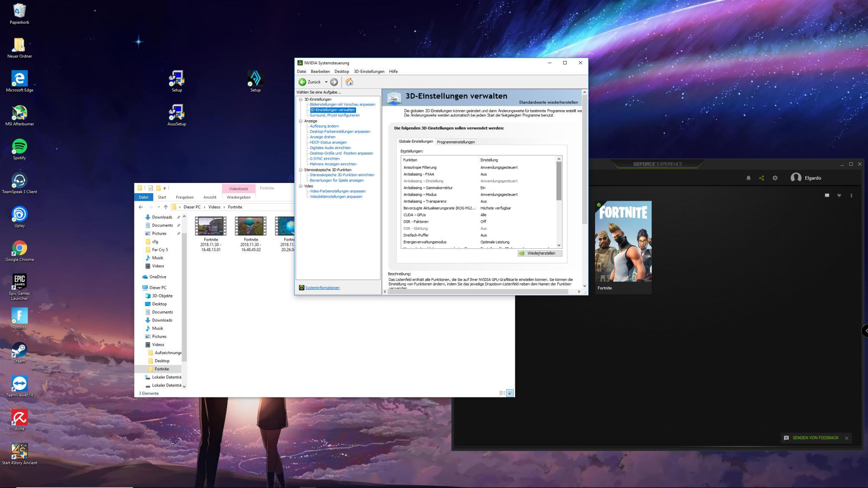Viewport: 868px width, 488px height.
Task: Open the three-dot more options menu
Action: click(x=851, y=195)
